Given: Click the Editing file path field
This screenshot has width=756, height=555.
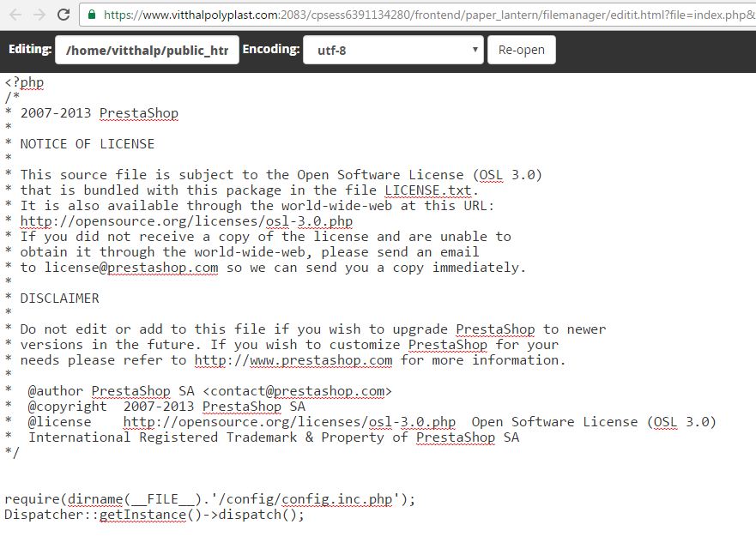Looking at the screenshot, I should 147,50.
